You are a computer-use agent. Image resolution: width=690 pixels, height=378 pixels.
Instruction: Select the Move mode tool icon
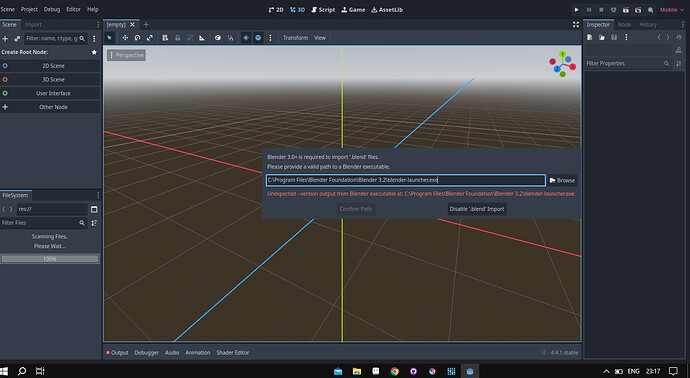pos(125,38)
